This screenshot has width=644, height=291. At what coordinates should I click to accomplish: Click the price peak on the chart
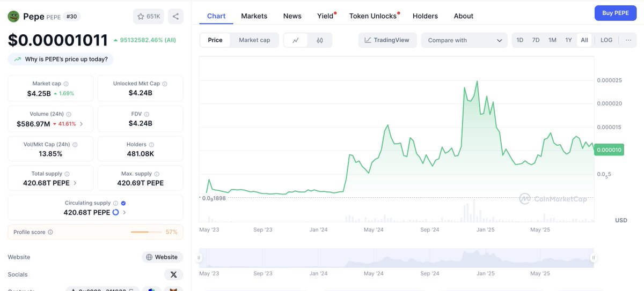477,81
